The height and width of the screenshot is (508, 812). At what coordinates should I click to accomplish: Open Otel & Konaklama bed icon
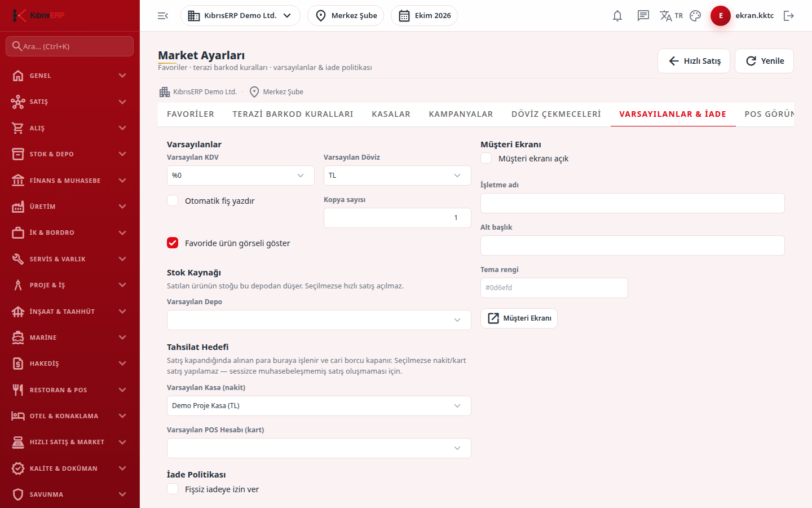(x=18, y=416)
